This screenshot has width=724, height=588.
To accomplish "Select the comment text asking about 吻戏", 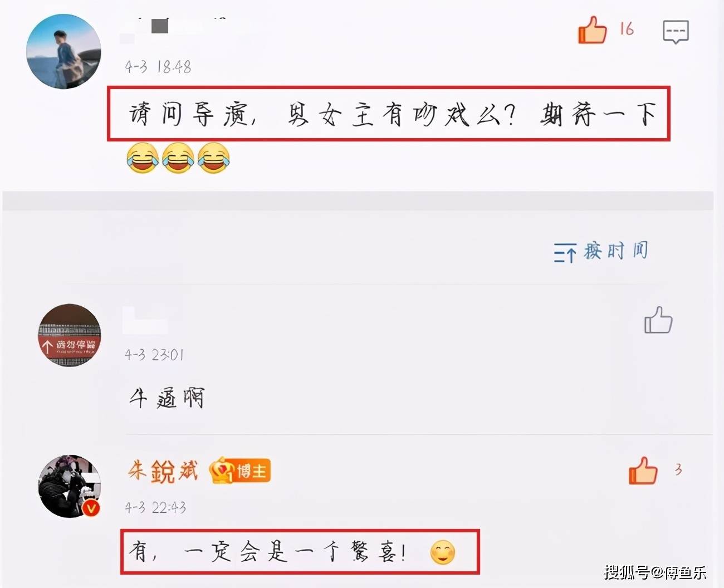I will [392, 115].
